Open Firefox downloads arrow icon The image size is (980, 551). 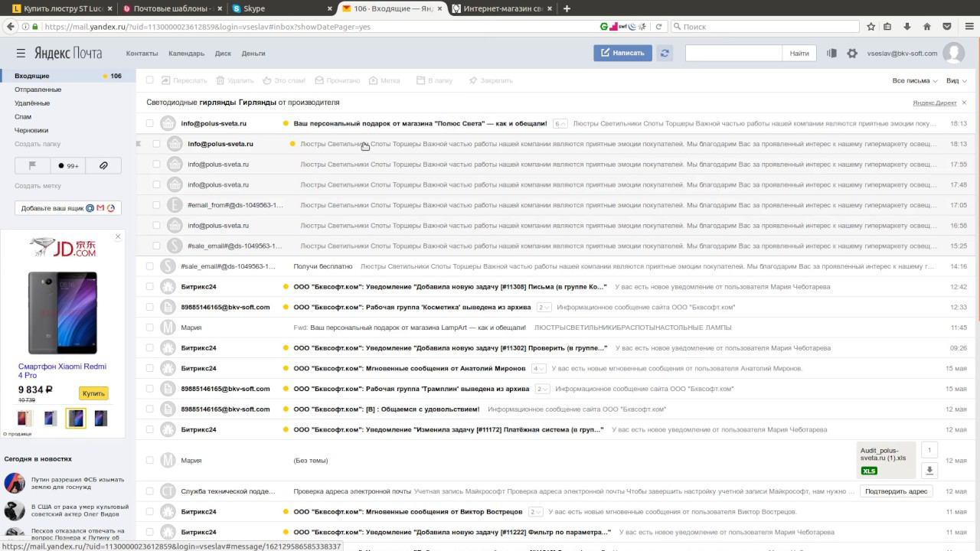(907, 27)
